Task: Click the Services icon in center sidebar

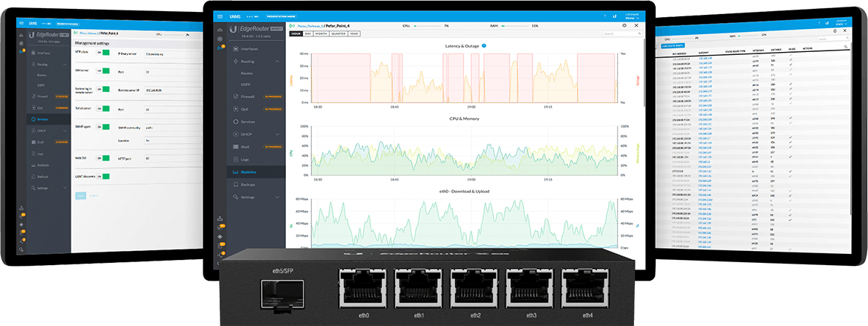Action: pos(236,121)
